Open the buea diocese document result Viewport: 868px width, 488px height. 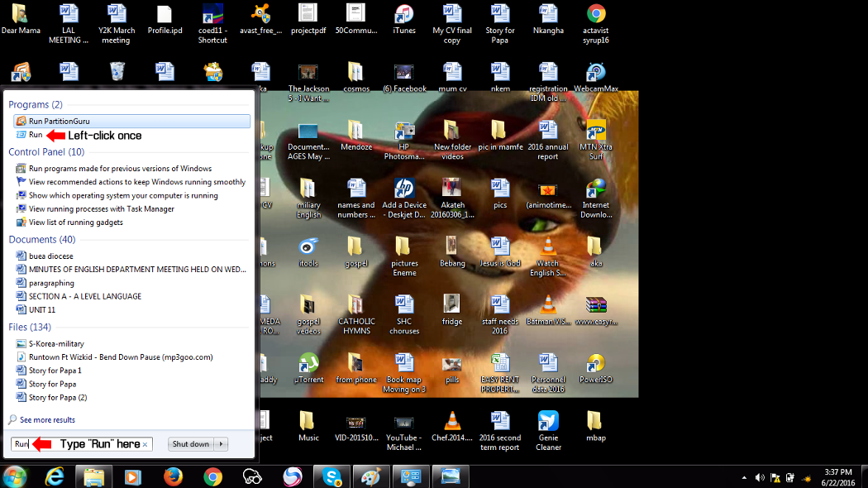(45, 256)
